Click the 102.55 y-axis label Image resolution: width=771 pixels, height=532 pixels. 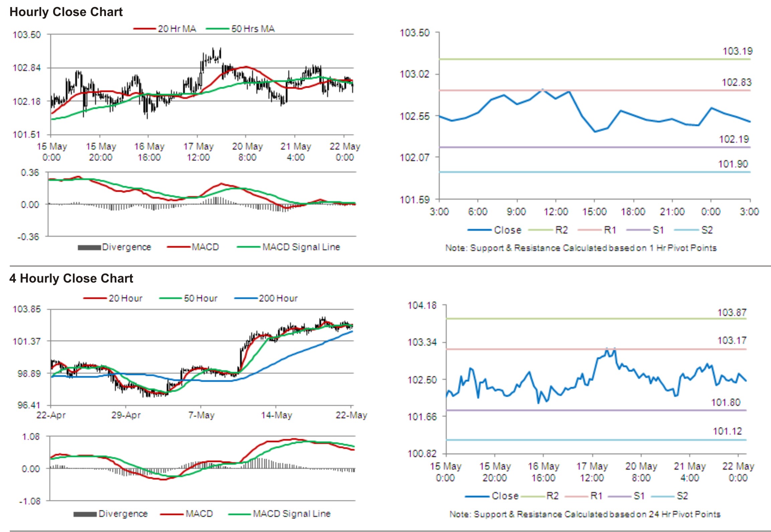[x=415, y=116]
